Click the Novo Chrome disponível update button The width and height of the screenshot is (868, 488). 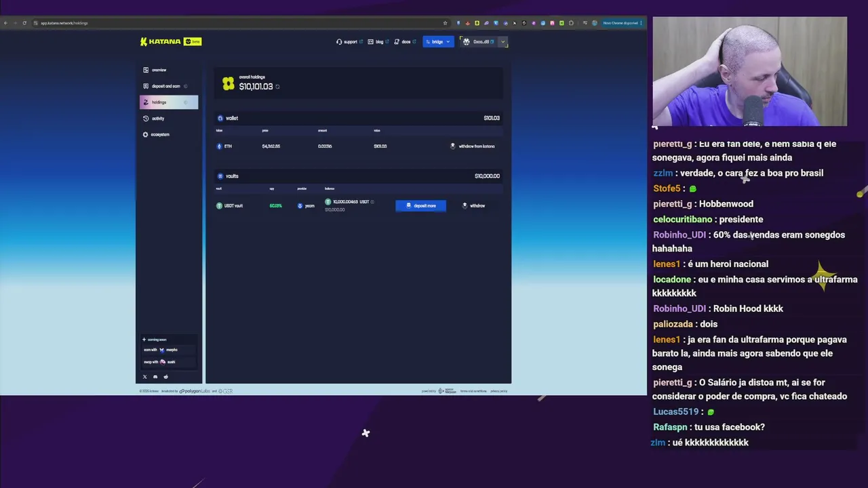[621, 23]
